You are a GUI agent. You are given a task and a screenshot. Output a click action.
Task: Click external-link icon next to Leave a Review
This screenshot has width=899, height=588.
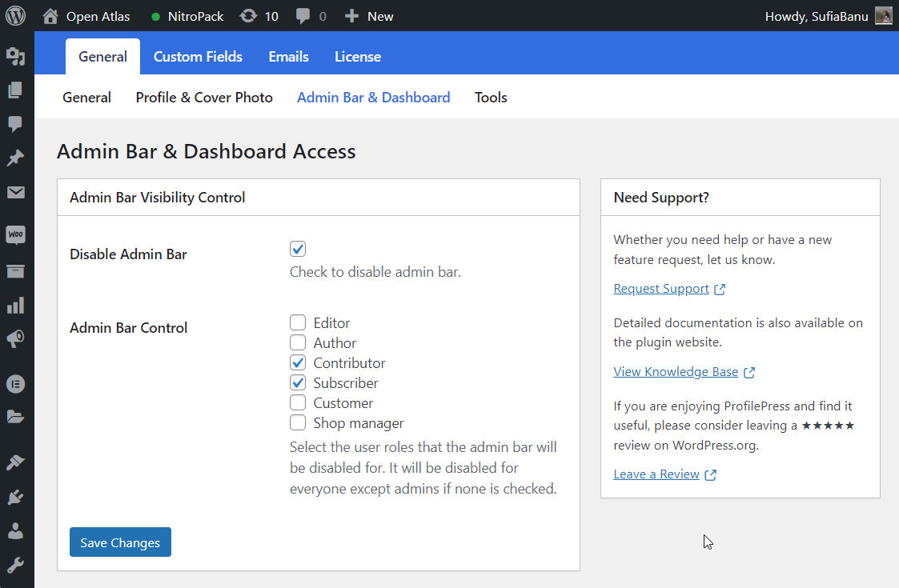click(710, 475)
